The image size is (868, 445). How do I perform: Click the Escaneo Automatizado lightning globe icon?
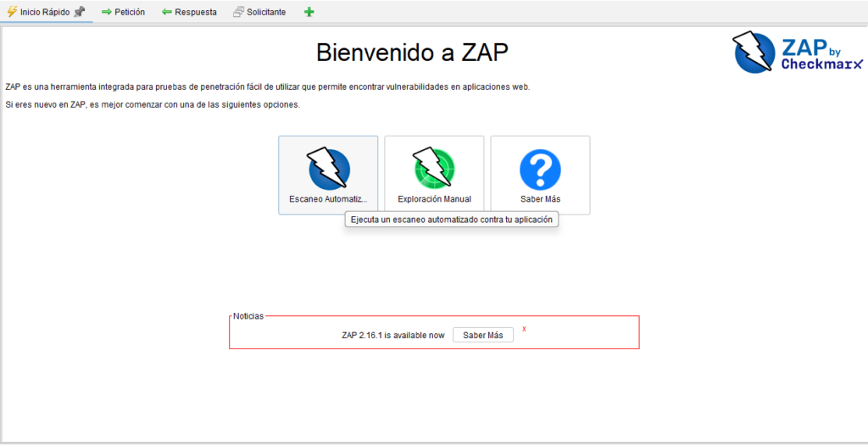point(328,168)
